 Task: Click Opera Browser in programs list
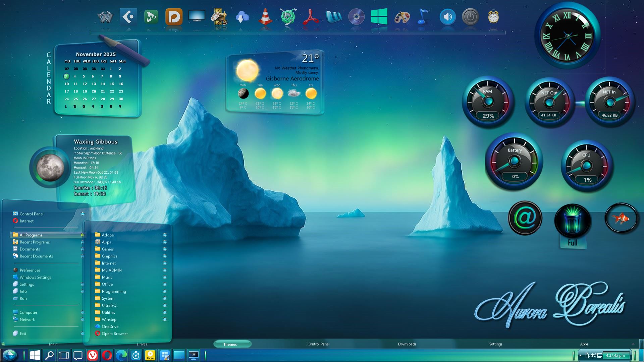click(x=115, y=334)
